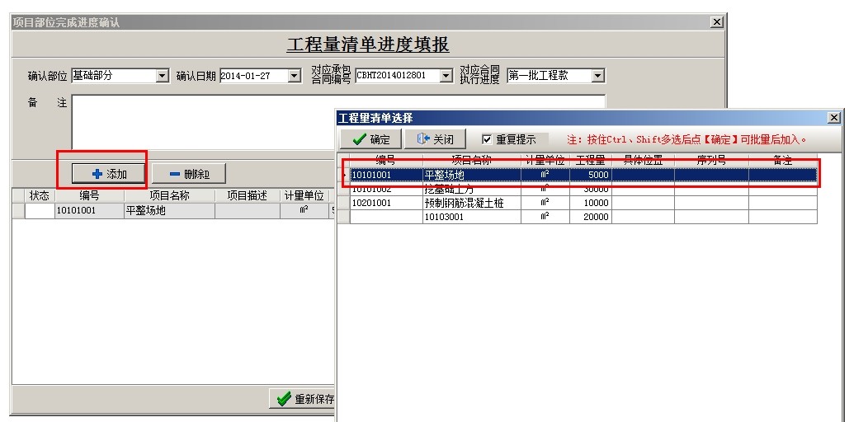This screenshot has width=868, height=422.
Task: Click the 工程量 column header
Action: coord(590,161)
